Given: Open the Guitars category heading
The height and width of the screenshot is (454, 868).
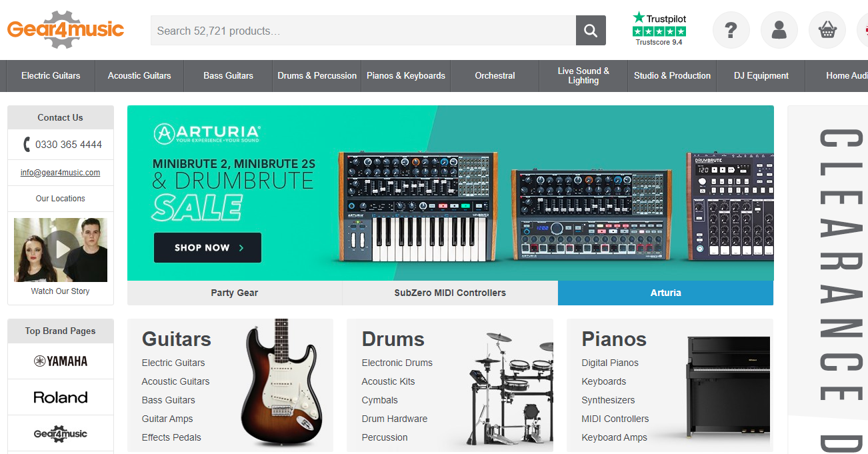Looking at the screenshot, I should pyautogui.click(x=177, y=339).
